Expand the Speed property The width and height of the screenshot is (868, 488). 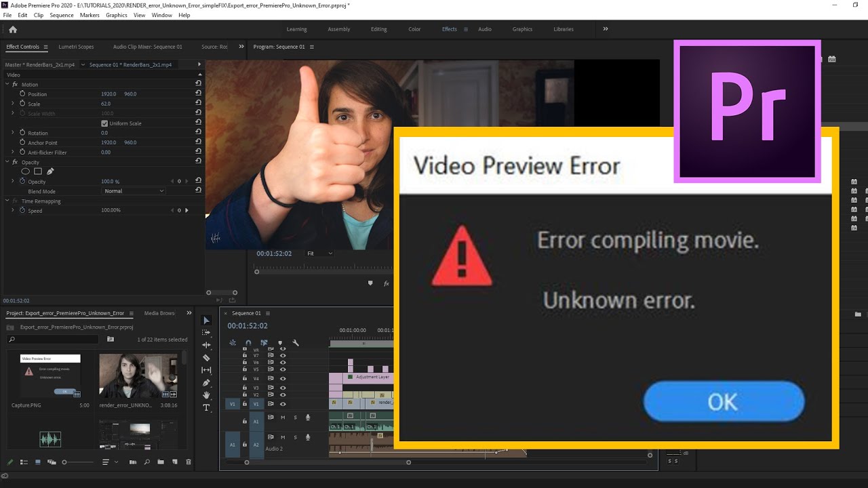tap(12, 210)
